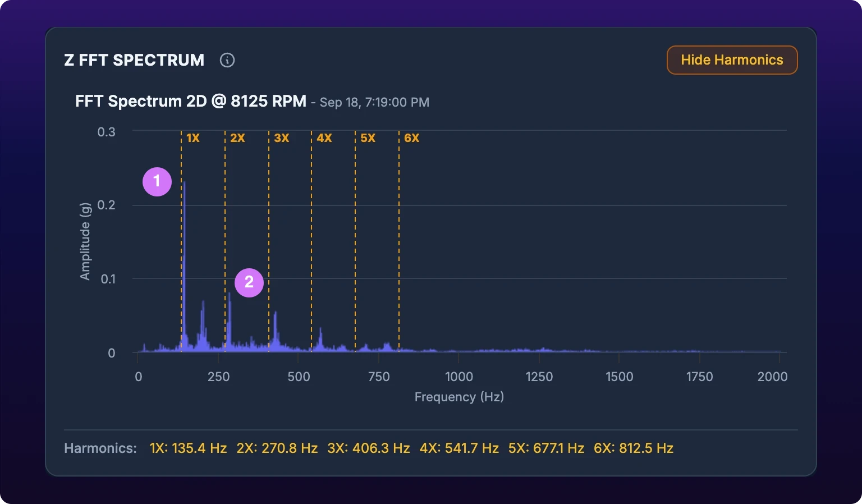
Task: Select the 4X dashed-line marker label on chart
Action: 324,138
